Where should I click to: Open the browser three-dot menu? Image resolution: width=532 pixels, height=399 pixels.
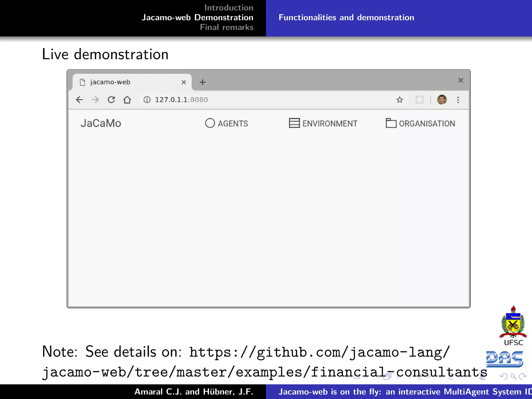coord(458,100)
